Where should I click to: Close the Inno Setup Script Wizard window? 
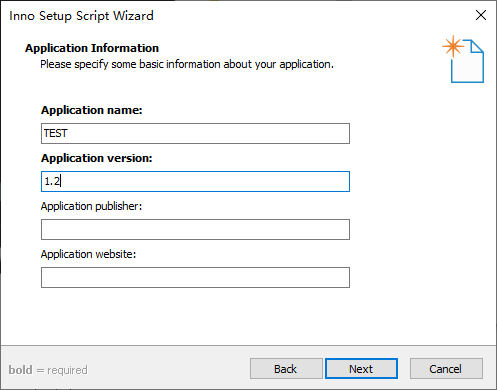point(481,15)
